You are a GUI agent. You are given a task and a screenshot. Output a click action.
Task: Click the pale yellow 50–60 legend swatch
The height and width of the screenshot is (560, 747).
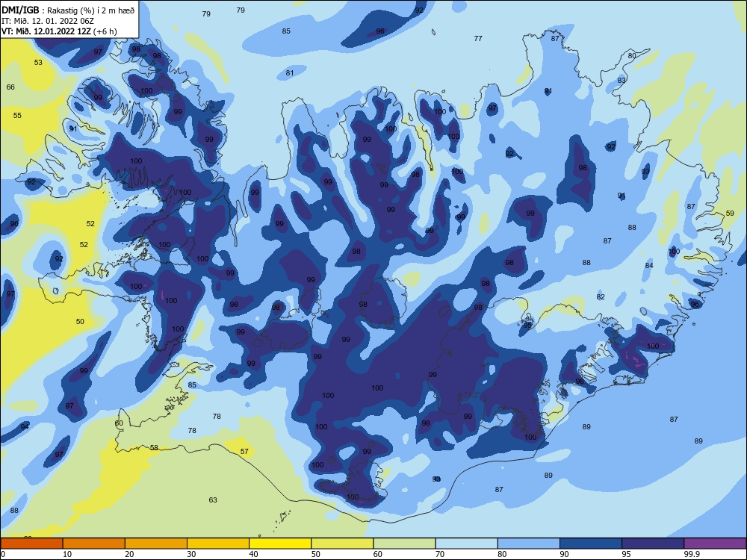pyautogui.click(x=342, y=544)
